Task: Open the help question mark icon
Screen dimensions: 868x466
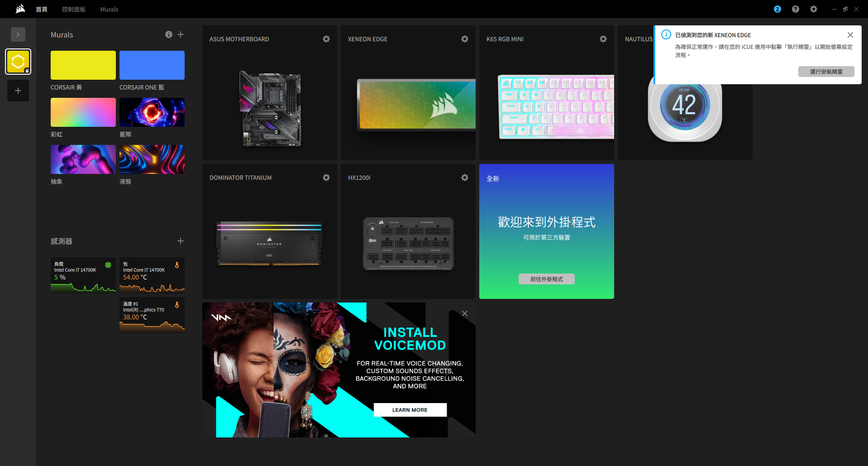Action: point(795,9)
